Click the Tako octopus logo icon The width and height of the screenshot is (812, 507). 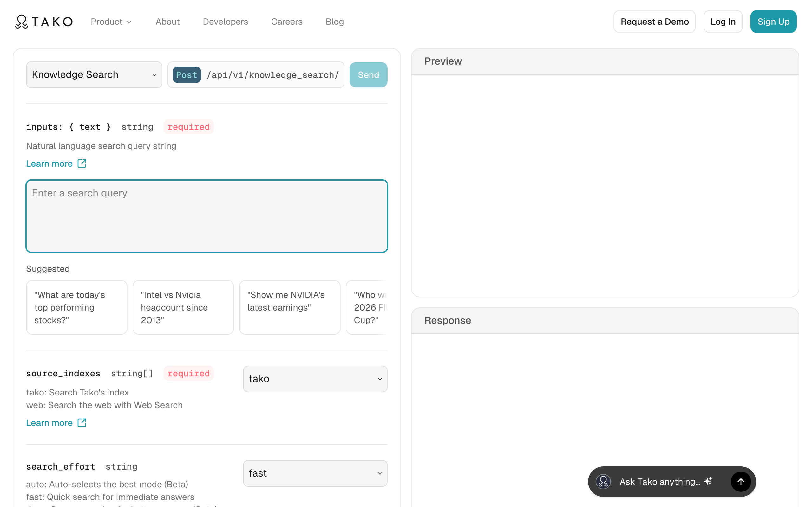(x=22, y=22)
